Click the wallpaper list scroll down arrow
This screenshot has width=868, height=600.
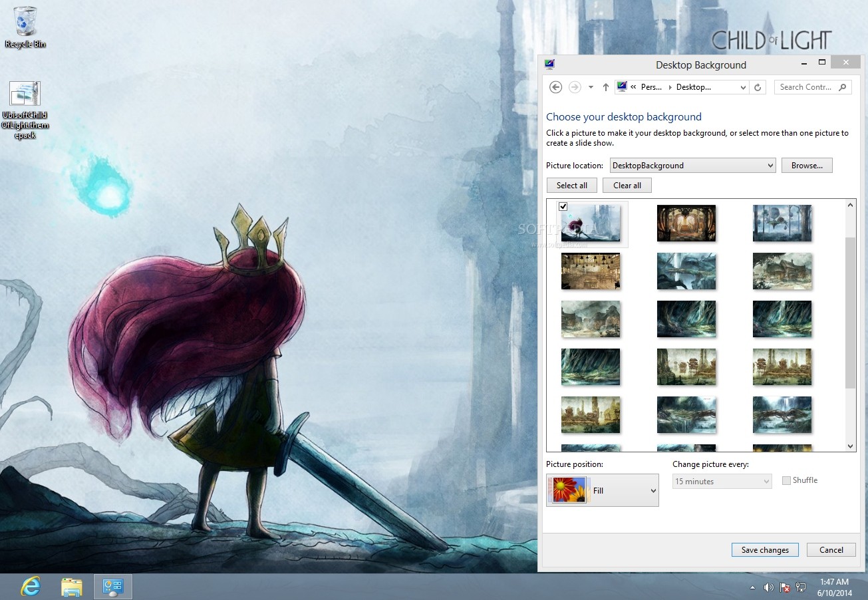[x=851, y=446]
